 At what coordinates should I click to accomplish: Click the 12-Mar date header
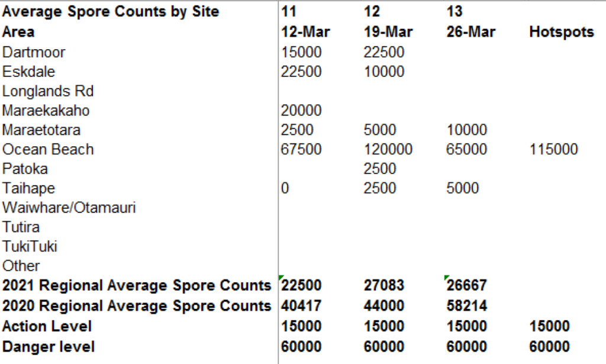[305, 32]
